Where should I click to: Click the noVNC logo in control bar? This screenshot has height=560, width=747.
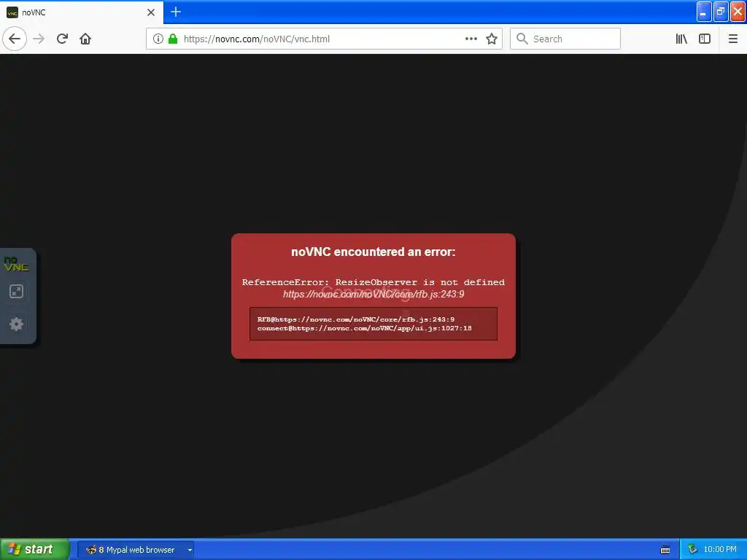(x=17, y=264)
